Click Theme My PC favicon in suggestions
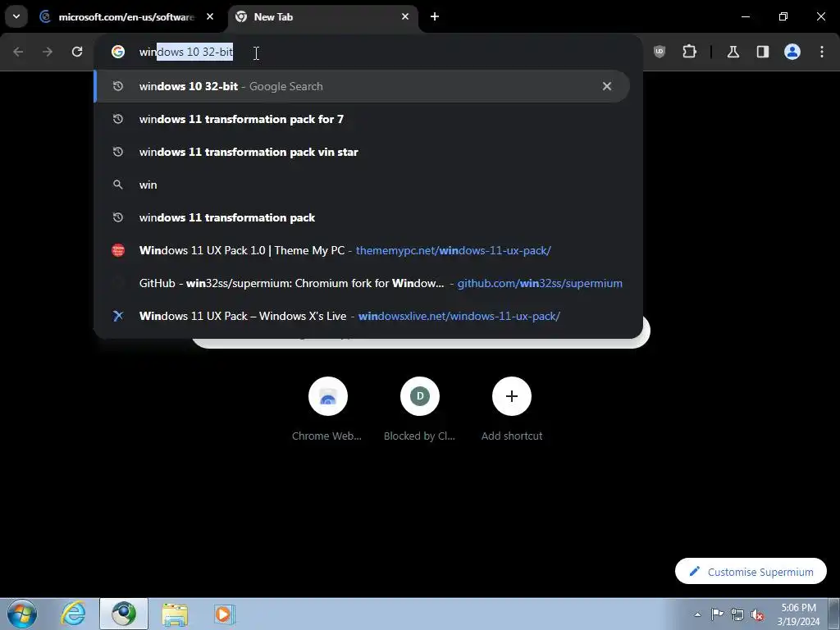Screen dimensions: 840x630 tap(118, 250)
